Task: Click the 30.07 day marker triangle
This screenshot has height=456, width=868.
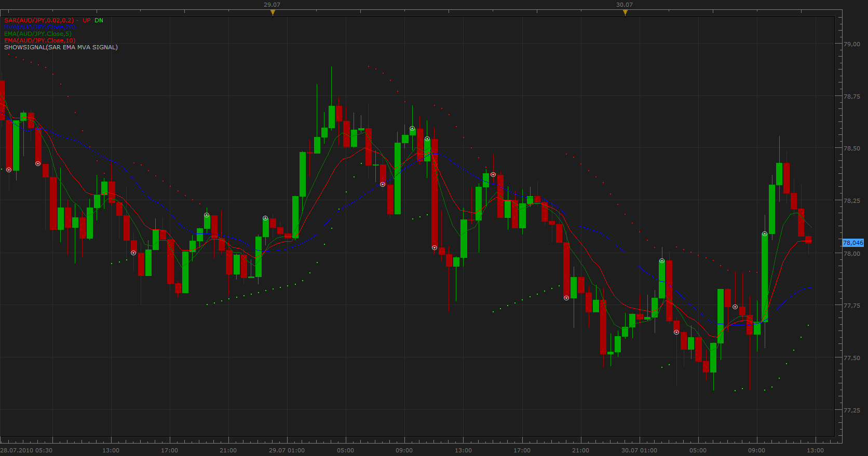Action: [625, 12]
